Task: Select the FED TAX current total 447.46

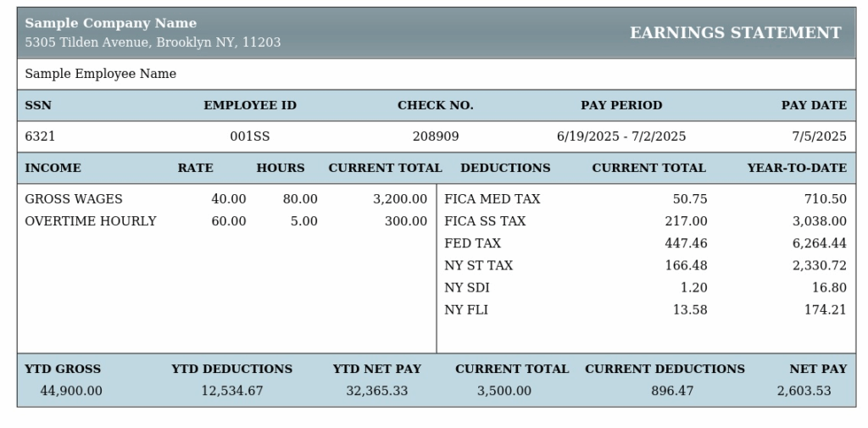Action: 686,243
